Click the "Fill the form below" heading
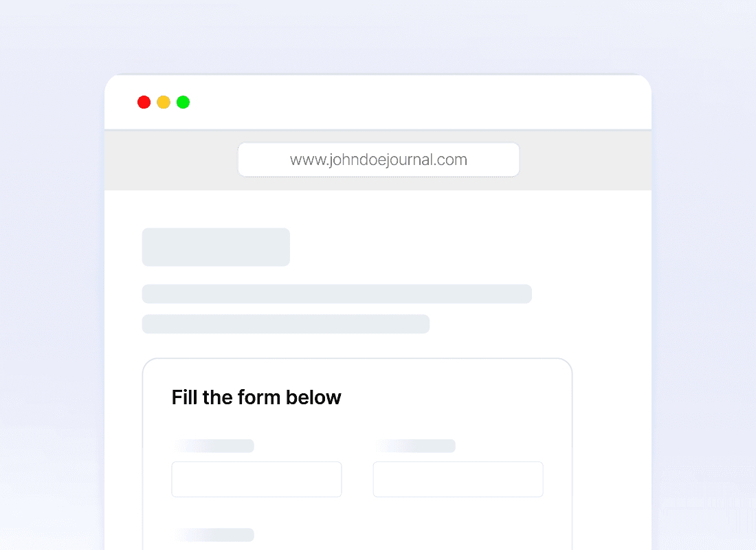The width and height of the screenshot is (756, 550). coord(256,397)
